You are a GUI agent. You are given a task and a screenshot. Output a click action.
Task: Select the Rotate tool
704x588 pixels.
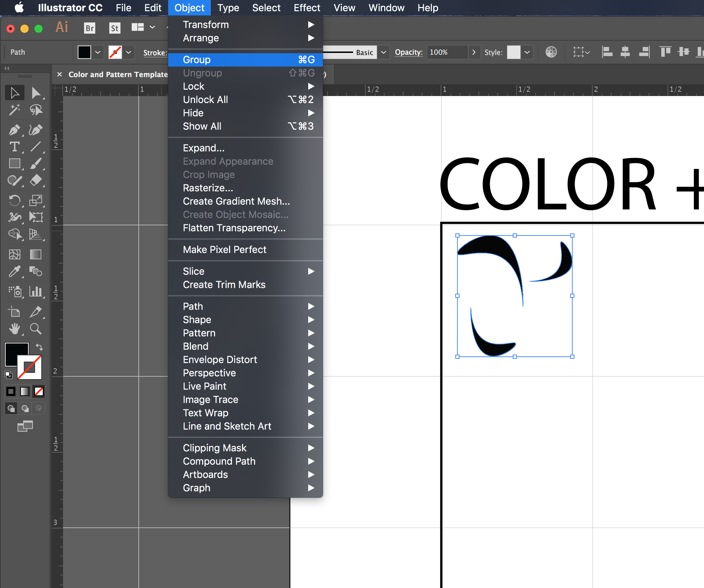tap(14, 200)
